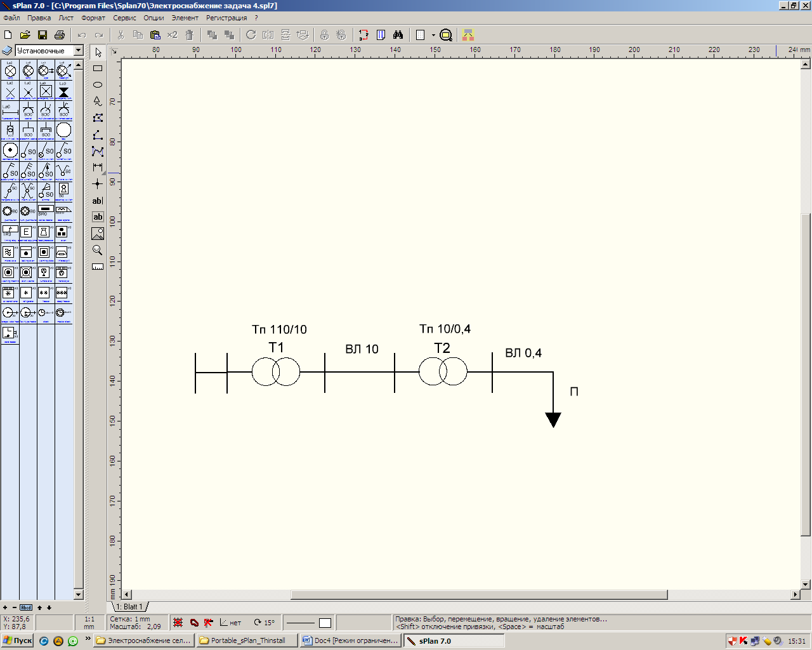Click the move-down arrow below the library

click(49, 607)
